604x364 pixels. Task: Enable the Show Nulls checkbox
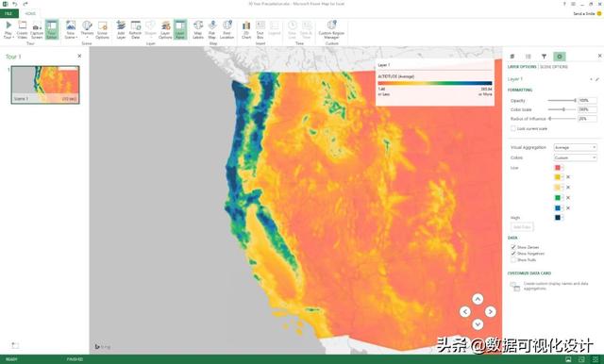pos(513,259)
